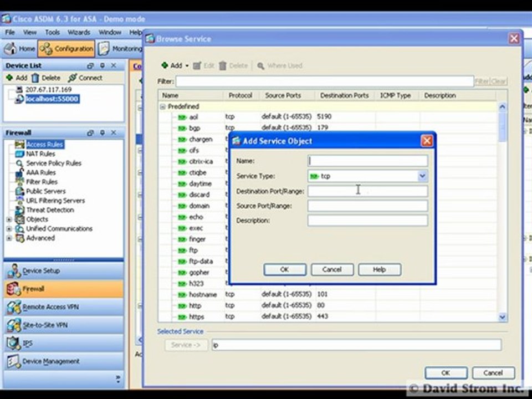Image resolution: width=532 pixels, height=399 pixels.
Task: Select the https service row
Action: (x=328, y=316)
